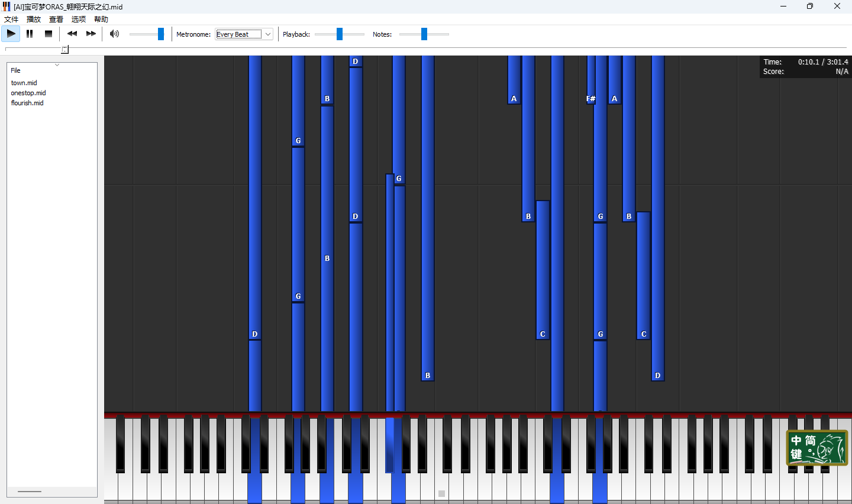Select flourish.mid in the file list
Viewport: 852px width, 504px height.
point(27,103)
